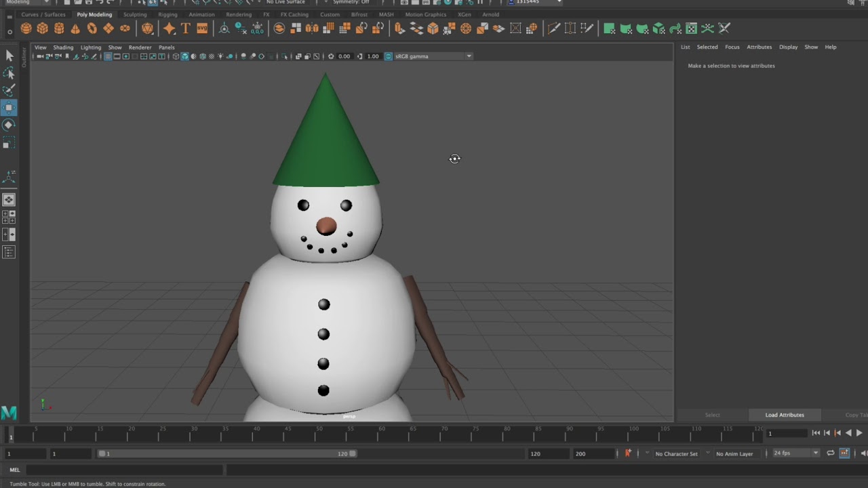Toggle wireframe display in viewport toolbar
This screenshot has height=488, width=868.
pos(176,56)
